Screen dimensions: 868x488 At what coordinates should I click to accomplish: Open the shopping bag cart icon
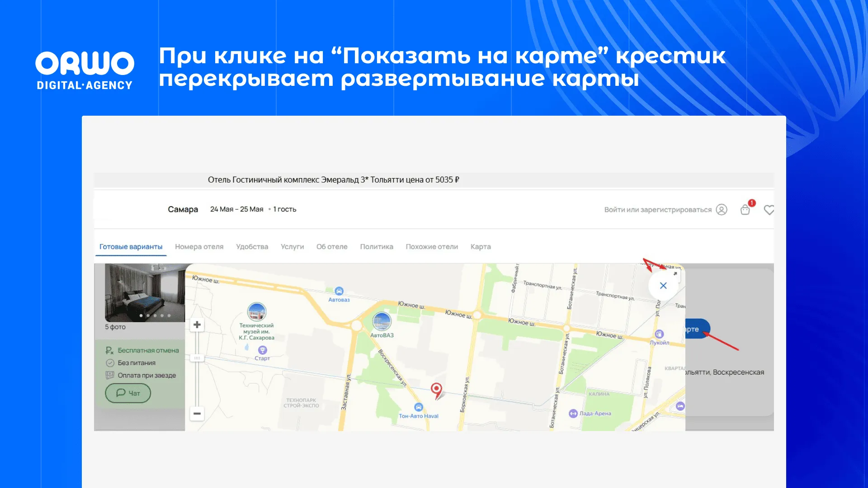[745, 210]
